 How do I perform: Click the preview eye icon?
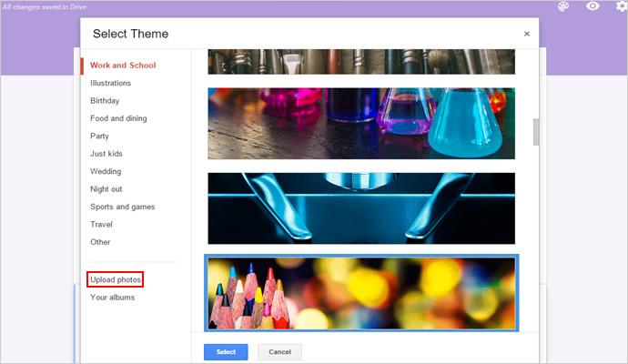tap(593, 6)
